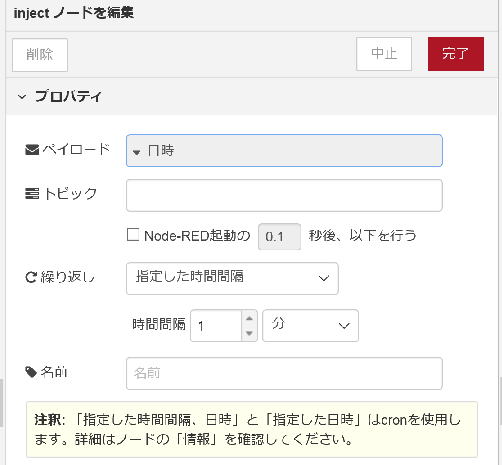Focus the 名前 input field

(284, 373)
